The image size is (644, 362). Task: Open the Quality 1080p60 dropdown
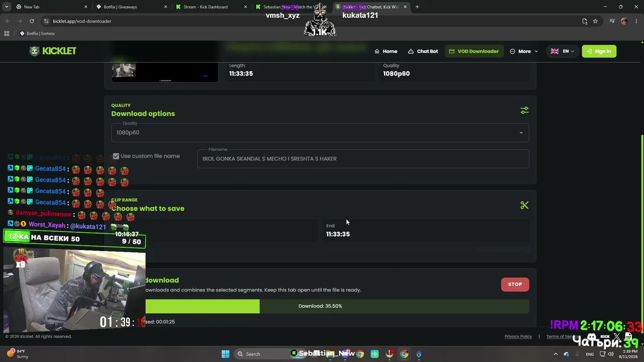point(320,133)
